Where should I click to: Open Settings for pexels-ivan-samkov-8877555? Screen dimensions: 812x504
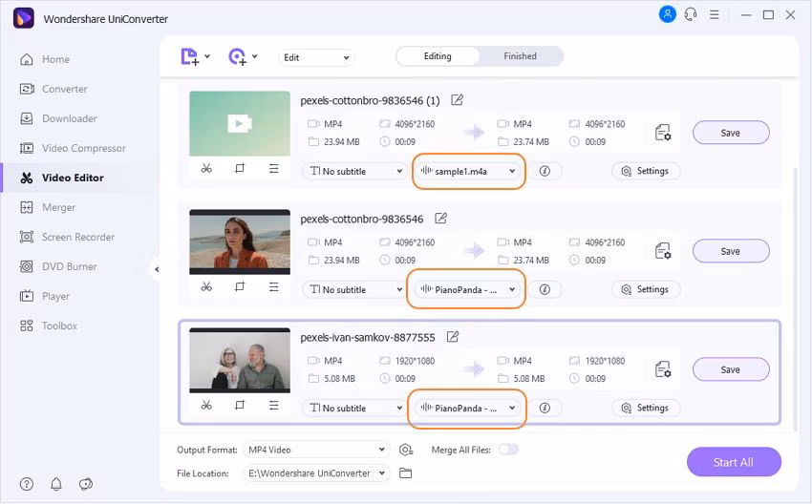coord(645,408)
